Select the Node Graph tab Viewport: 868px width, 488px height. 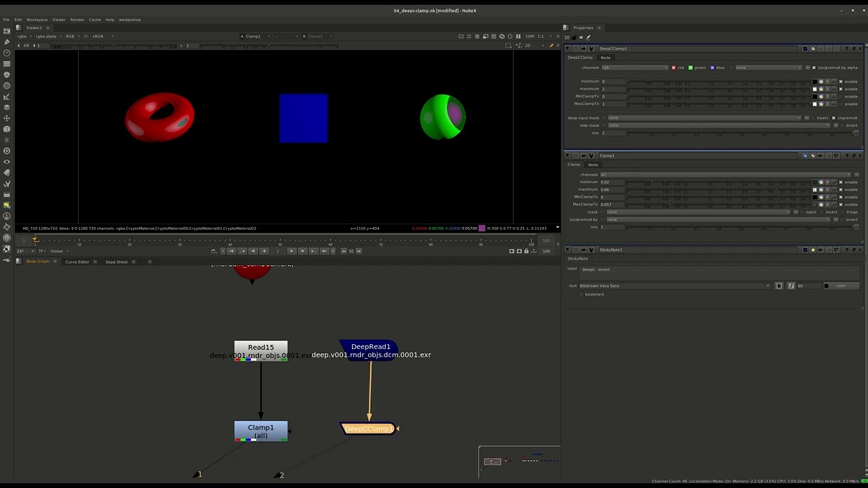point(37,262)
